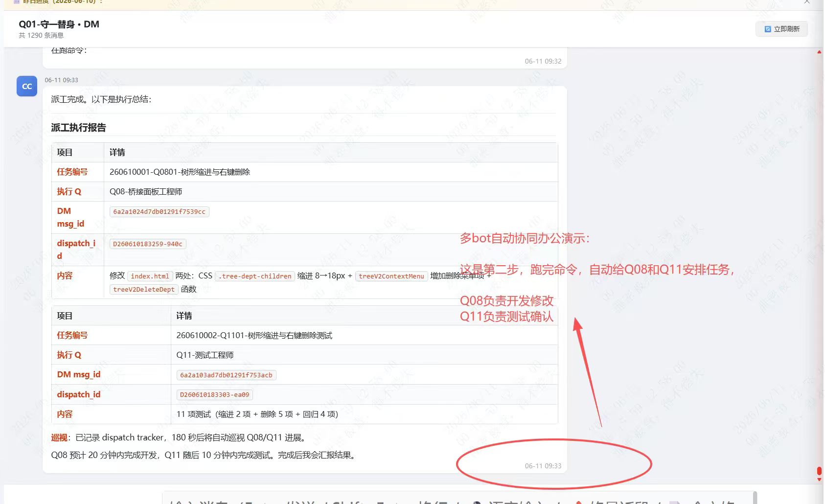Click the red 巡视 label

(x=59, y=437)
